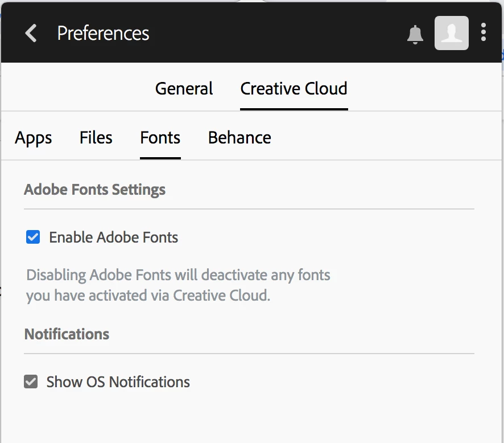This screenshot has width=504, height=443.
Task: Open the three-dot more options menu
Action: 483,32
